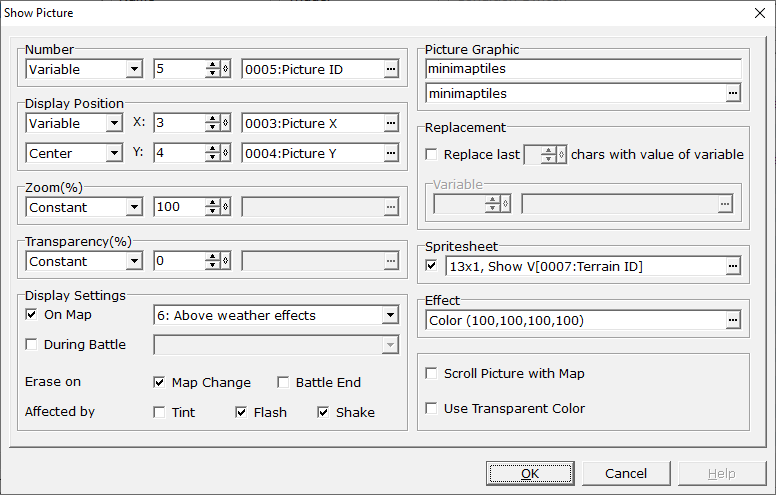Click the diamond slider icon beside Zoom field
This screenshot has width=776, height=495.
click(x=225, y=207)
